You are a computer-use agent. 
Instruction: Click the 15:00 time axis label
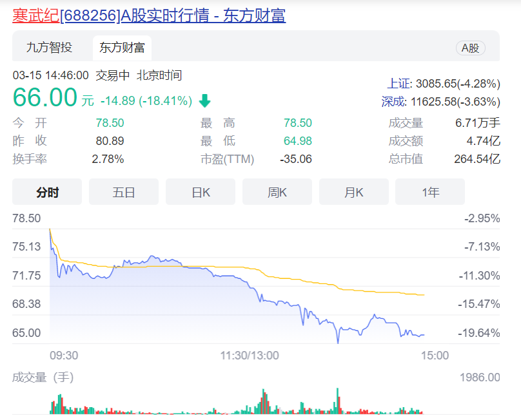pos(435,356)
